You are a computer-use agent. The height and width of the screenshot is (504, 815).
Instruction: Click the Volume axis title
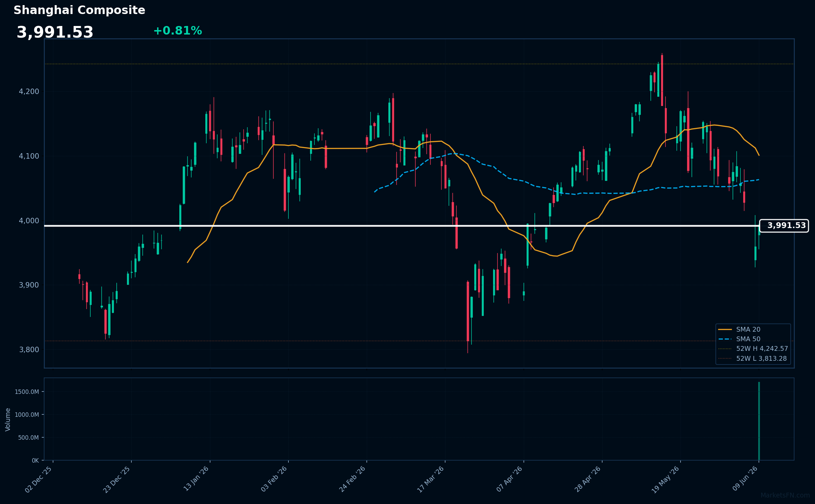tap(8, 420)
